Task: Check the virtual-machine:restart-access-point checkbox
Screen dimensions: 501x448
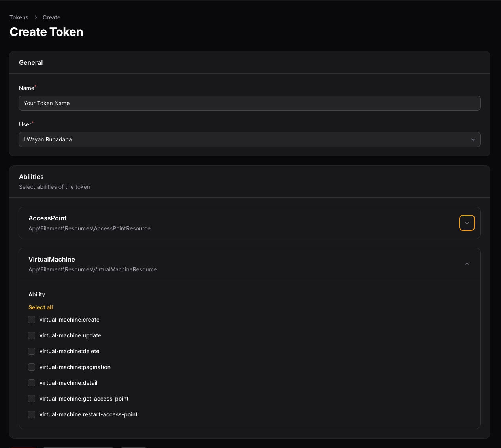Action: [32, 414]
